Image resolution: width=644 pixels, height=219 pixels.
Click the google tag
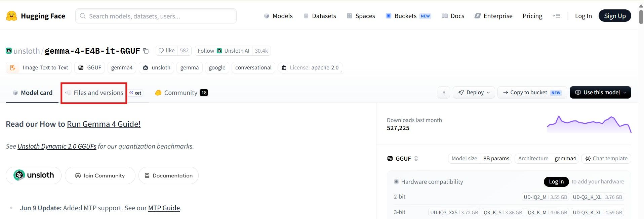point(217,67)
